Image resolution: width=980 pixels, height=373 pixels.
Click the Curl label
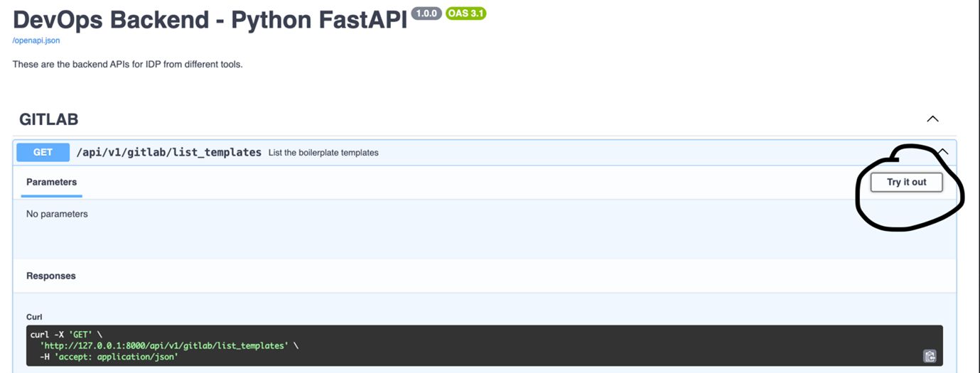33,317
